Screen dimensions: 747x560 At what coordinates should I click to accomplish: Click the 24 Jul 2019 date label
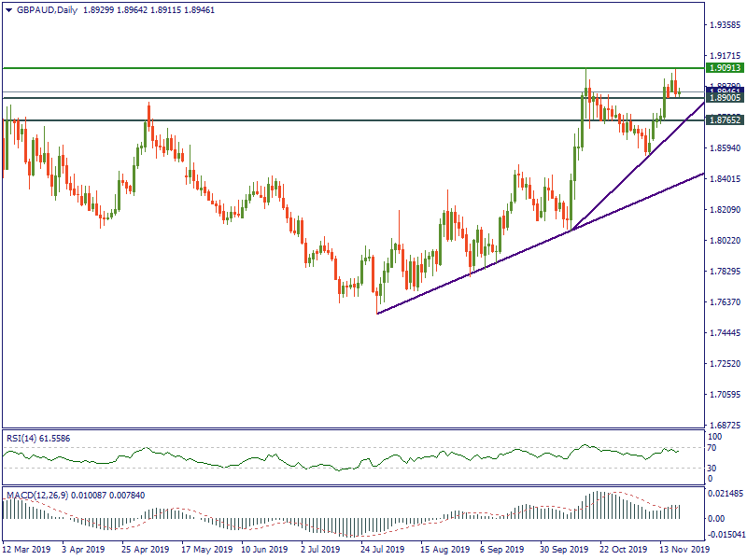[383, 551]
